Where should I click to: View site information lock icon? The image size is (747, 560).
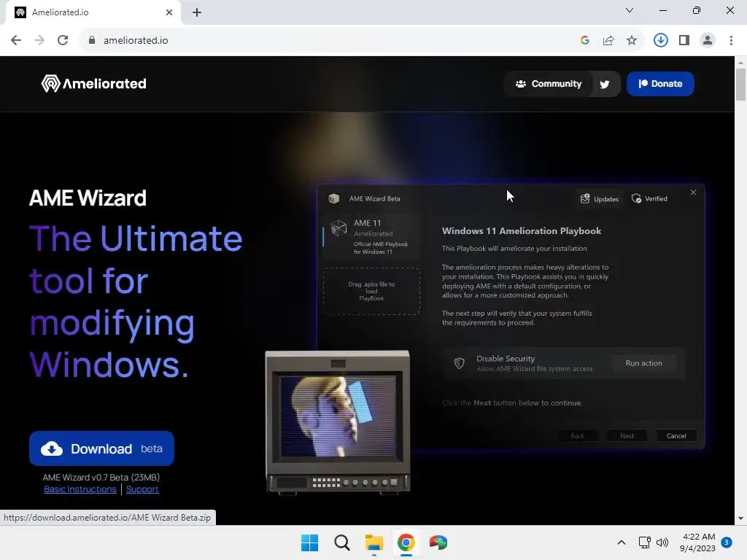(x=92, y=40)
